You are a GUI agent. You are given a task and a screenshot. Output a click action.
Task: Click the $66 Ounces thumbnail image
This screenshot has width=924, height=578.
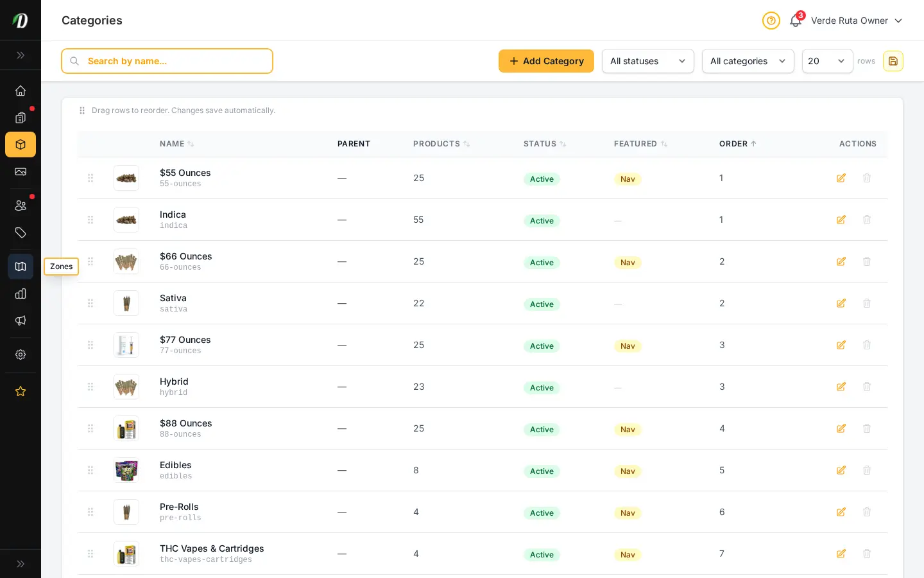[x=126, y=261]
